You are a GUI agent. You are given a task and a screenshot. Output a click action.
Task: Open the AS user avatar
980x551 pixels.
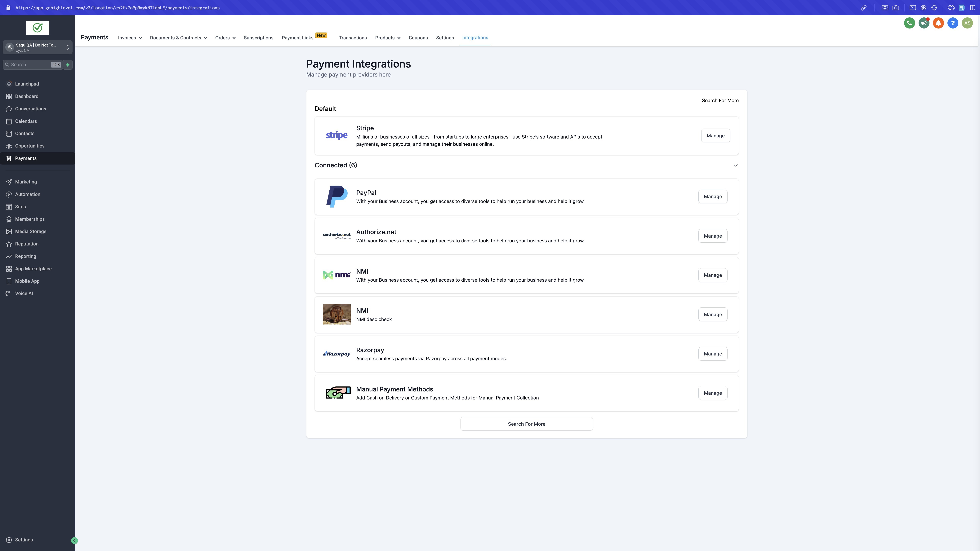[967, 23]
